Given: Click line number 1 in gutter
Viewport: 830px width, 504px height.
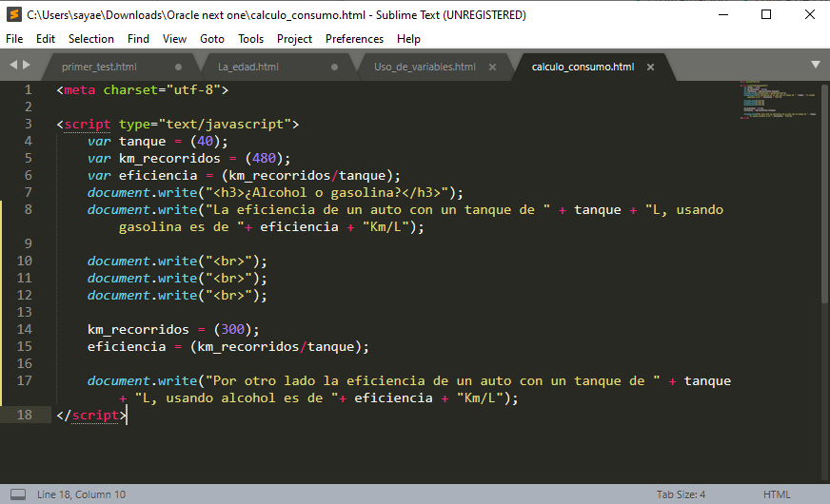Looking at the screenshot, I should (x=28, y=90).
